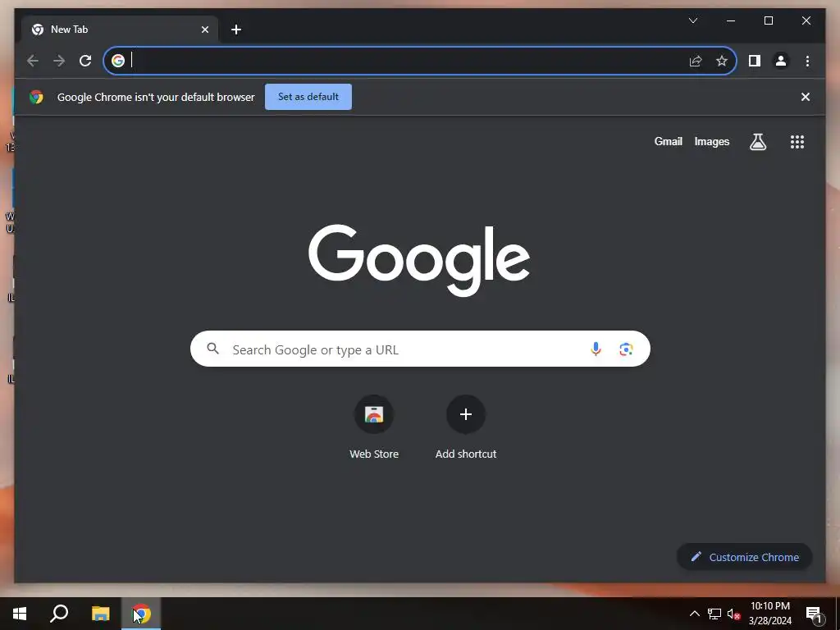
Task: Reload the current page
Action: coord(85,61)
